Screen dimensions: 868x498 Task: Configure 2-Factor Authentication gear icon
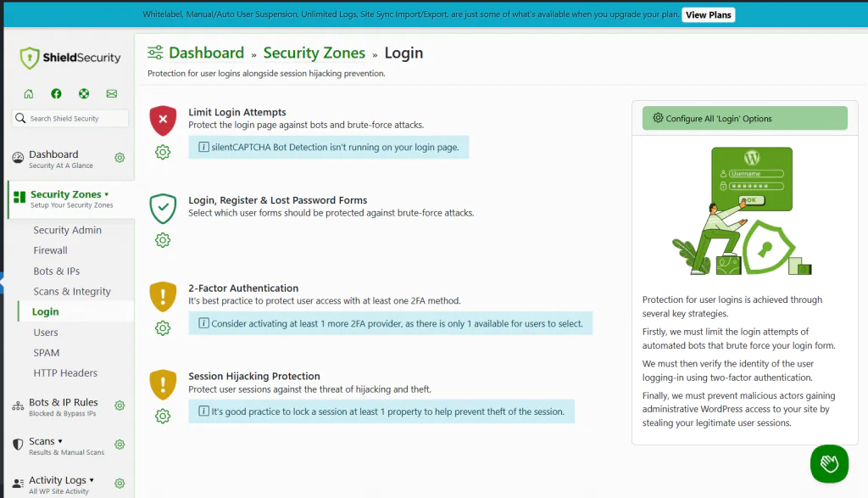point(163,328)
